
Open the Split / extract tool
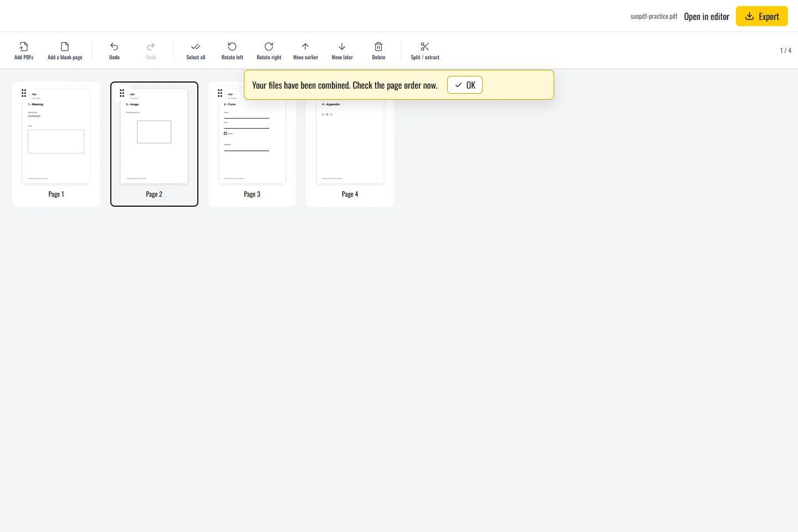point(425,50)
